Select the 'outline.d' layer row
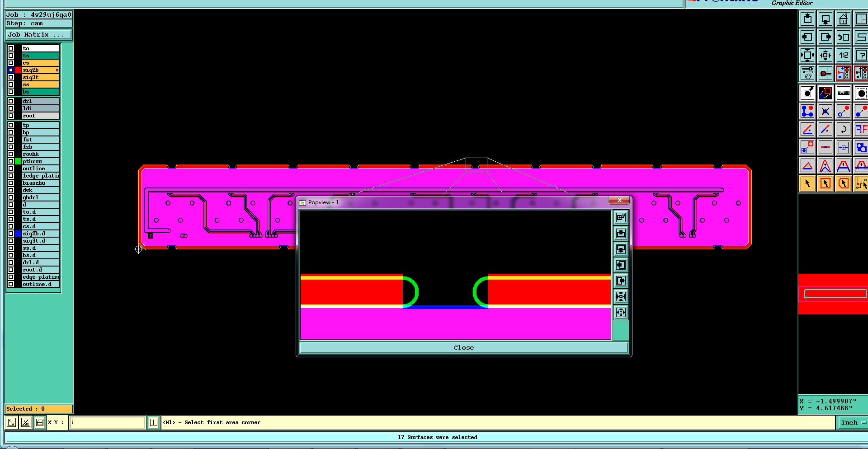The height and width of the screenshot is (449, 868). coord(41,284)
